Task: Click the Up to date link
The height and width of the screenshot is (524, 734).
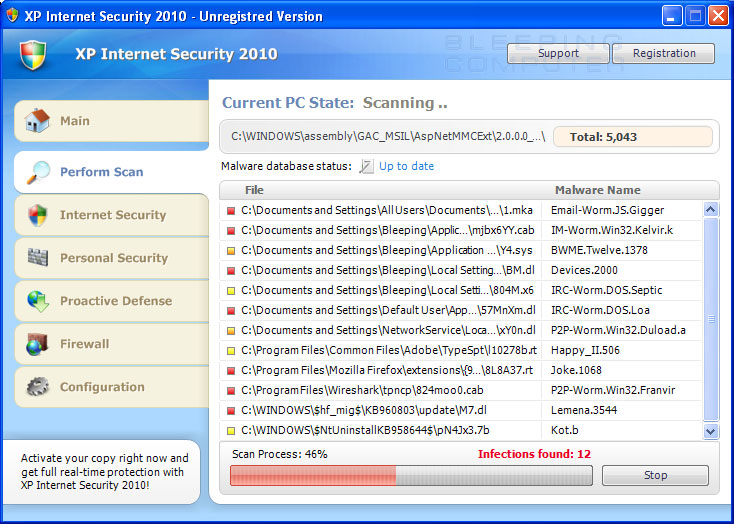Action: tap(406, 166)
